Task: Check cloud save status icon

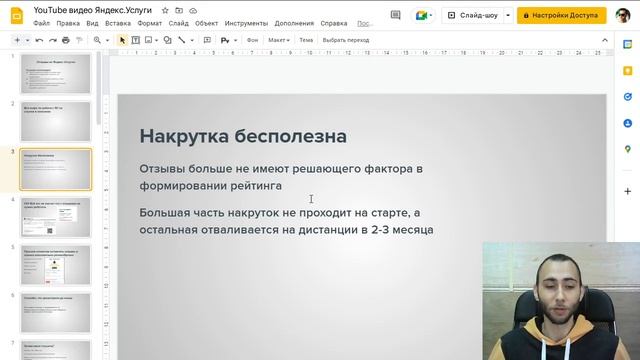Action: pos(193,11)
